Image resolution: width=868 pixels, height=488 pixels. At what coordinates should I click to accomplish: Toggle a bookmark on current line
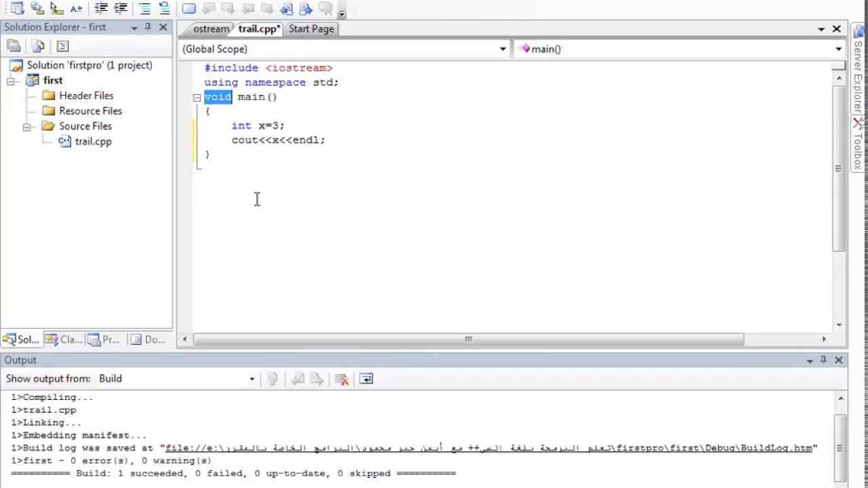(189, 9)
